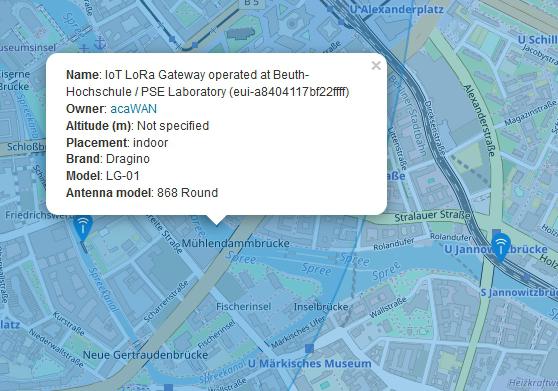
Task: Click the station marker at bottom map edge
Action: [168, 387]
